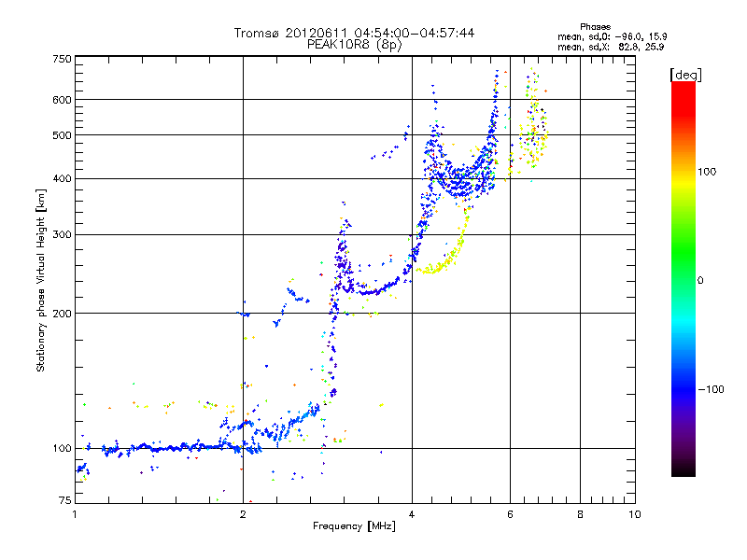Viewport: 747px width, 560px height.
Task: Click the colorbar '100' tick label
Action: point(707,172)
